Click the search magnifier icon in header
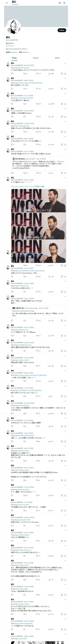The image size is (72, 644). (64, 3)
